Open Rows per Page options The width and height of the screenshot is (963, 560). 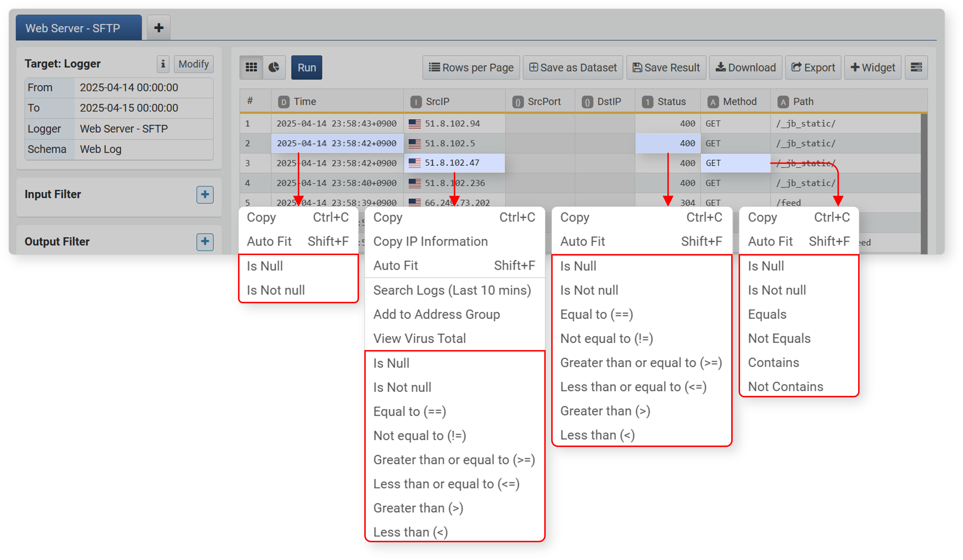pos(471,68)
